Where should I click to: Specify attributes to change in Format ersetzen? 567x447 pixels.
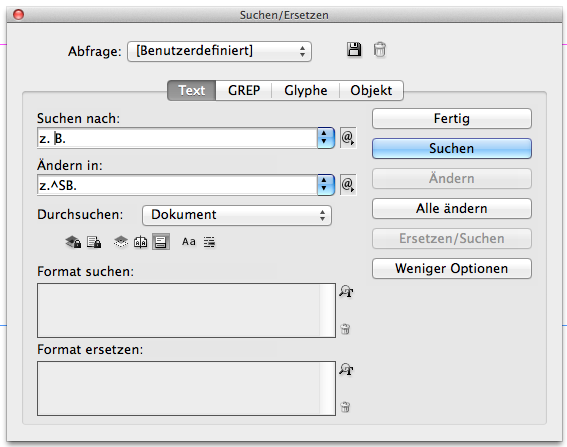click(346, 370)
